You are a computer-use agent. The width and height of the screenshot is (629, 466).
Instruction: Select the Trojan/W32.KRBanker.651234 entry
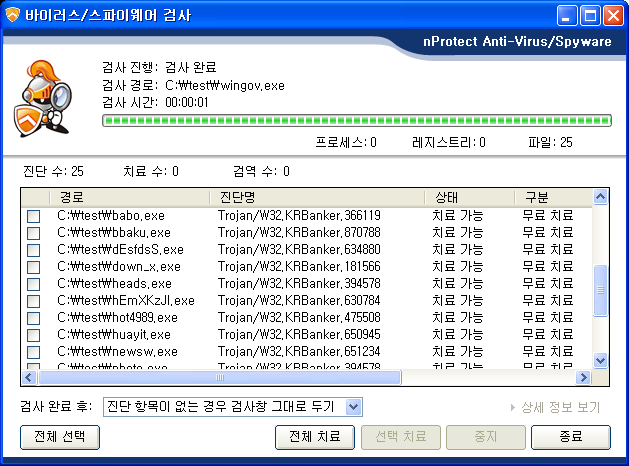pos(299,352)
